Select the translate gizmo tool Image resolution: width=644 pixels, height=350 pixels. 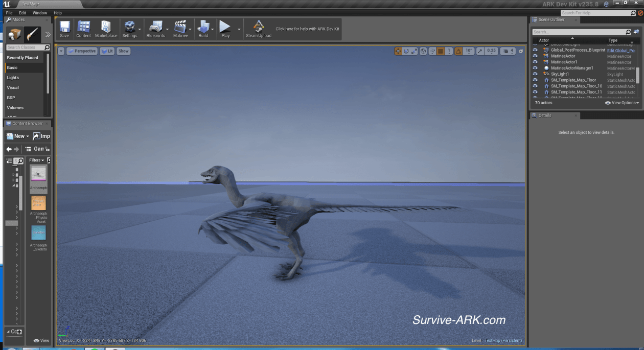398,51
